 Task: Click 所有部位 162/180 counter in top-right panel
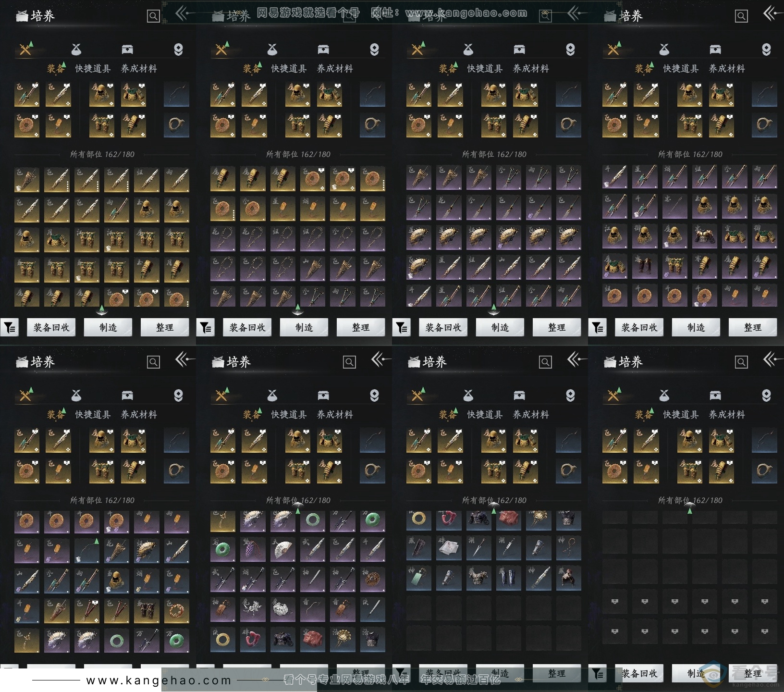(x=690, y=154)
